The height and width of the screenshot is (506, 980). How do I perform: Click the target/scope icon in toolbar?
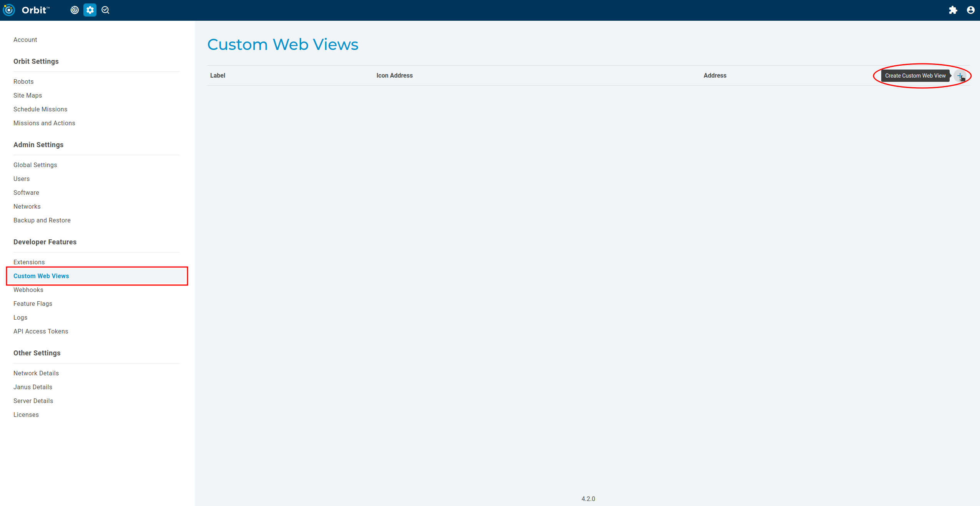pyautogui.click(x=75, y=10)
